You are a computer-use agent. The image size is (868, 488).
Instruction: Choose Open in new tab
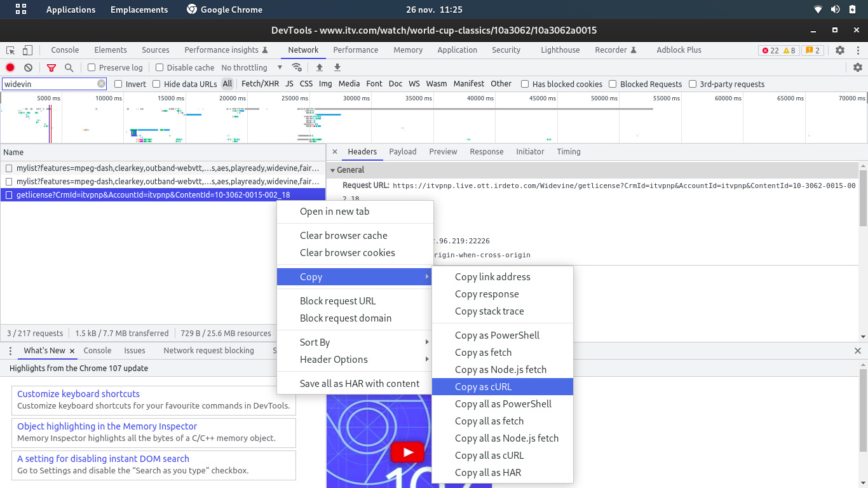coord(355,211)
